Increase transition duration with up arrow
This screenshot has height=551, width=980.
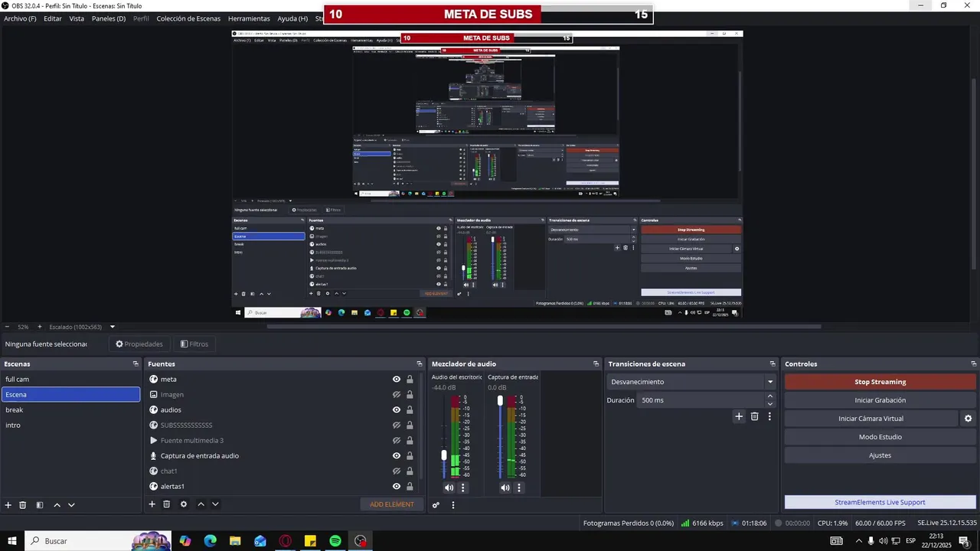click(770, 396)
